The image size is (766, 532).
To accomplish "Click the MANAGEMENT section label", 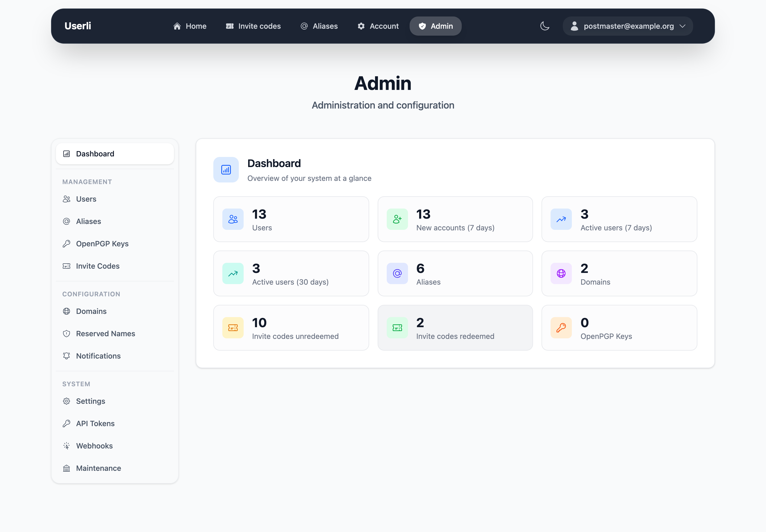I will [87, 182].
